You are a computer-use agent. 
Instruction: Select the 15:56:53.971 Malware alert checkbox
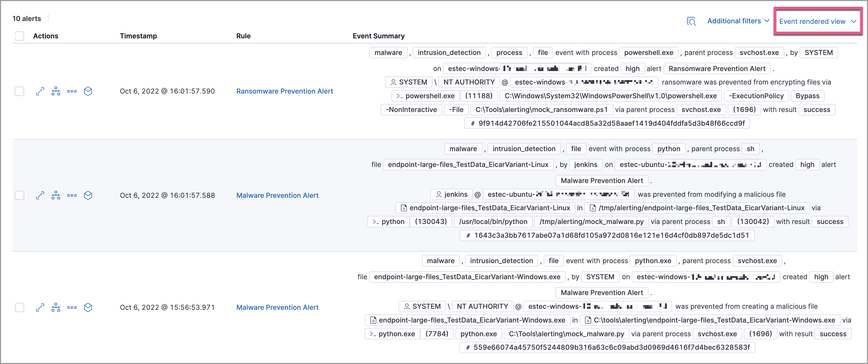pos(19,307)
